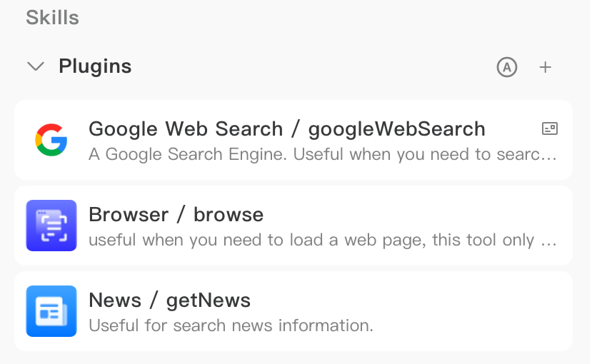Click the browse function name
Screen dimensions: 597x364
point(229,215)
